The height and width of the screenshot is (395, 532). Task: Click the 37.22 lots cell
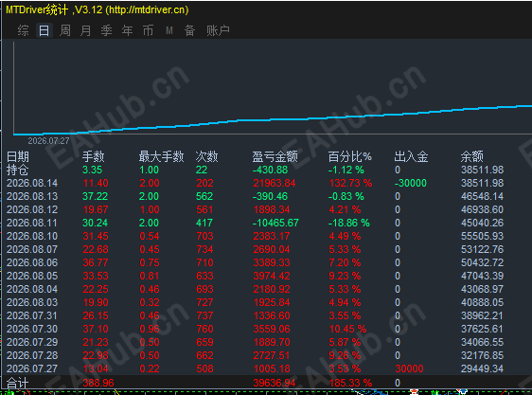[x=95, y=196]
